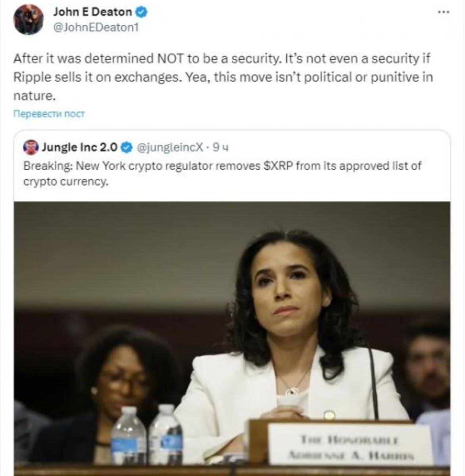Click the nameplate sign in the photo

[349, 446]
